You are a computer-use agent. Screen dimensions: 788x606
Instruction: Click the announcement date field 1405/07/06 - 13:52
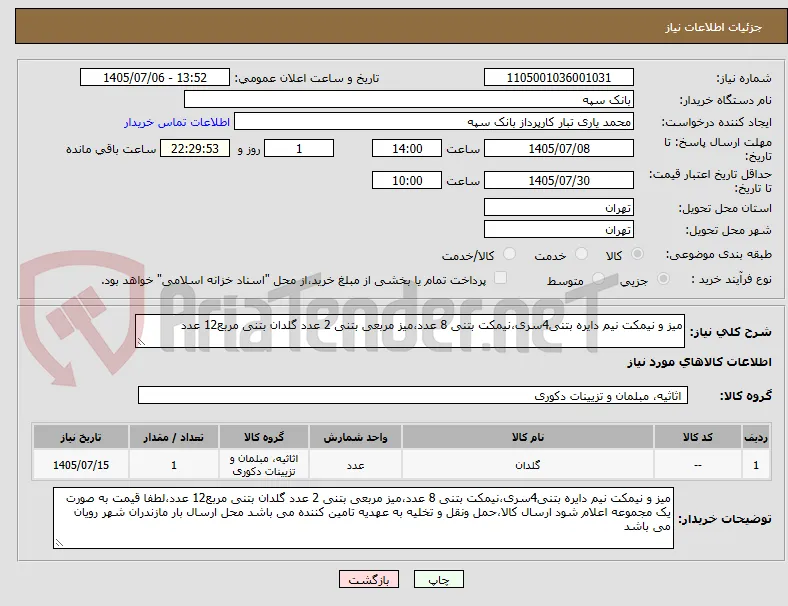[x=155, y=77]
